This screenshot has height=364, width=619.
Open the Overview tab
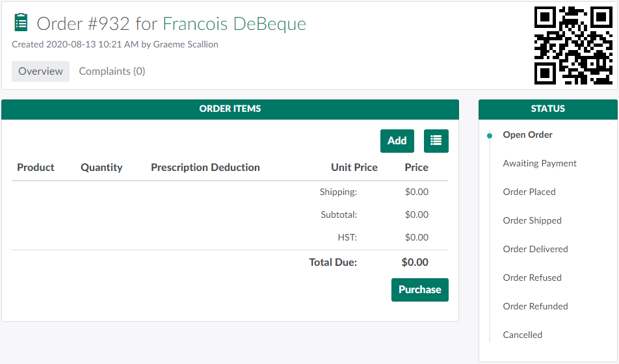(x=40, y=71)
